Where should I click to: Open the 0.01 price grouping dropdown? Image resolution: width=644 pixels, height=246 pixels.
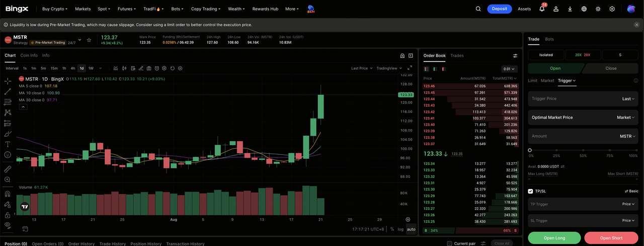[509, 69]
